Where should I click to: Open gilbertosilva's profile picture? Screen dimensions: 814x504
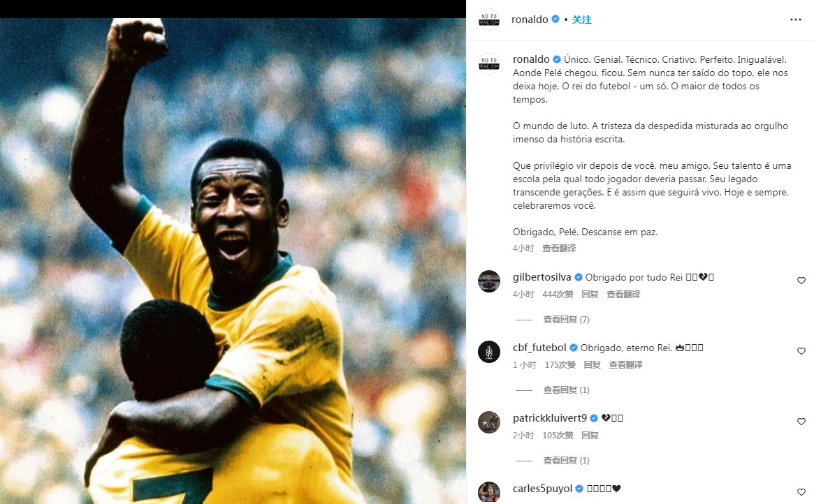[488, 281]
